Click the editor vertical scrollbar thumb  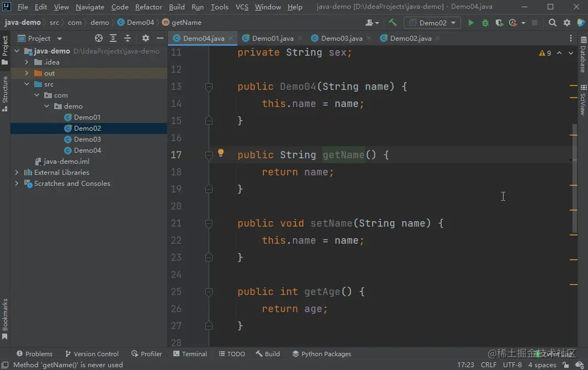(575, 178)
